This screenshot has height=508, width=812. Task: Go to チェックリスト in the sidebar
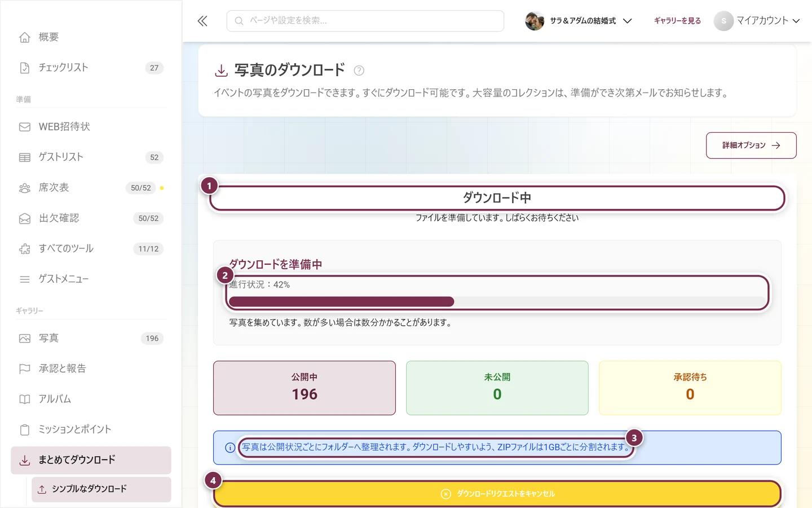coord(91,68)
